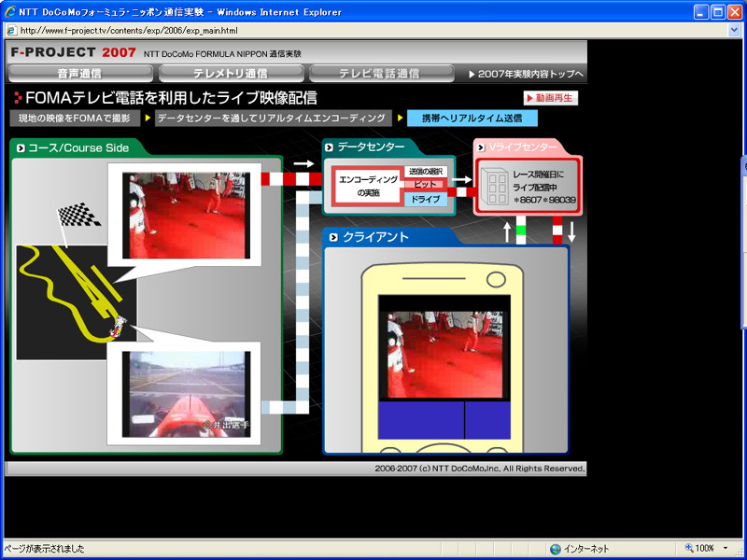This screenshot has width=747, height=560.
Task: Click the right arrow pointing to データセンター
Action: [x=304, y=163]
